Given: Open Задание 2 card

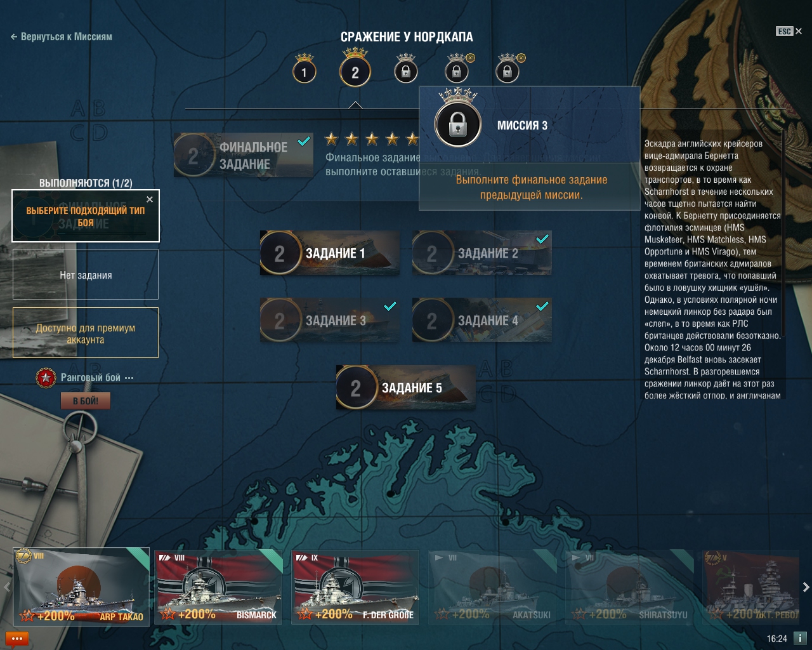Looking at the screenshot, I should click(482, 253).
